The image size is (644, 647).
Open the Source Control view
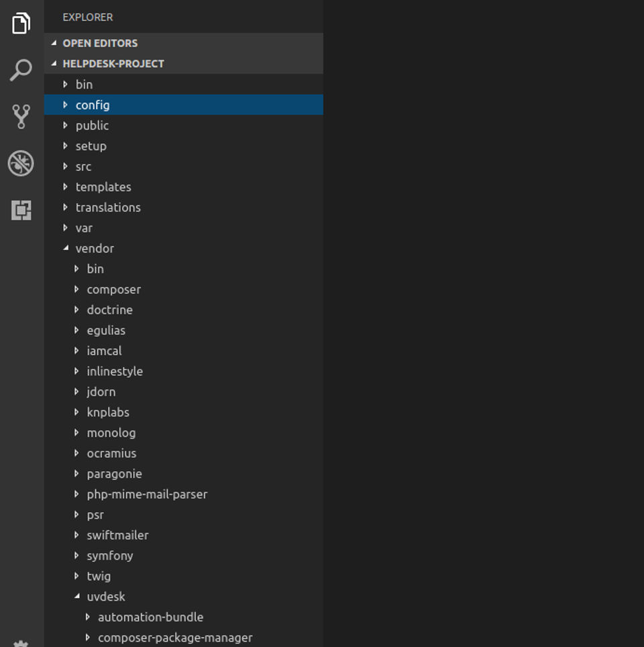(21, 116)
